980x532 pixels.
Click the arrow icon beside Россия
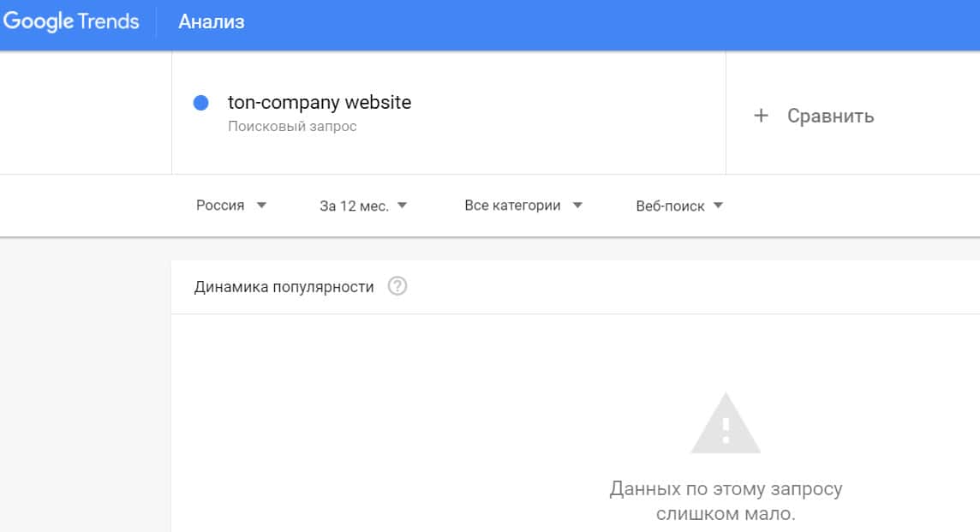coord(262,206)
